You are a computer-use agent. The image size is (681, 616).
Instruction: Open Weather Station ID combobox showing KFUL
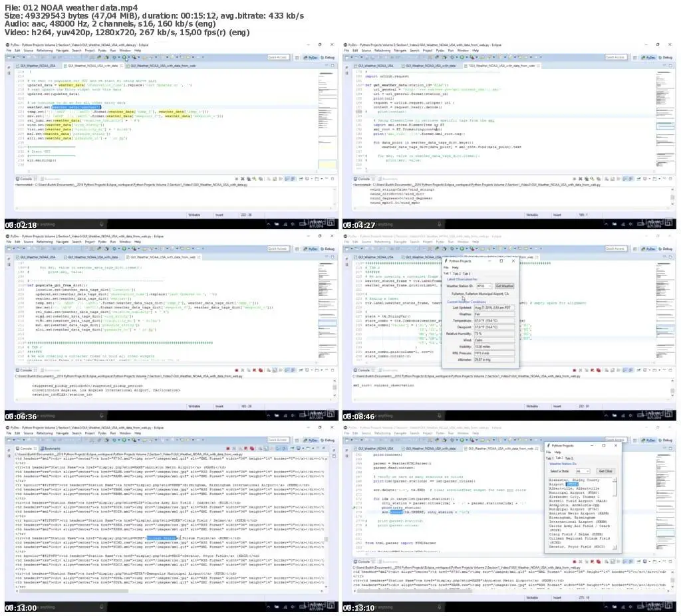point(484,286)
